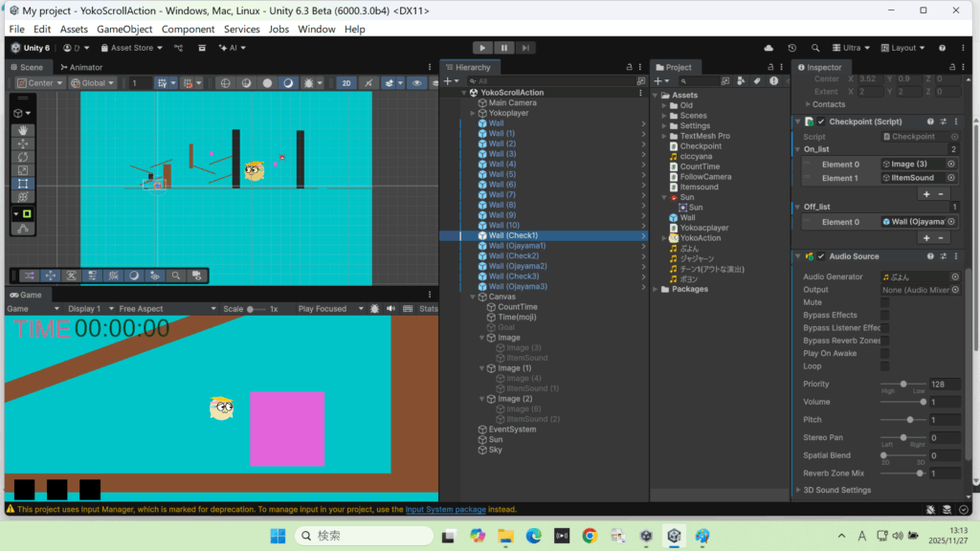Toggle 2D mode in Scene view
980x551 pixels.
pyautogui.click(x=346, y=83)
